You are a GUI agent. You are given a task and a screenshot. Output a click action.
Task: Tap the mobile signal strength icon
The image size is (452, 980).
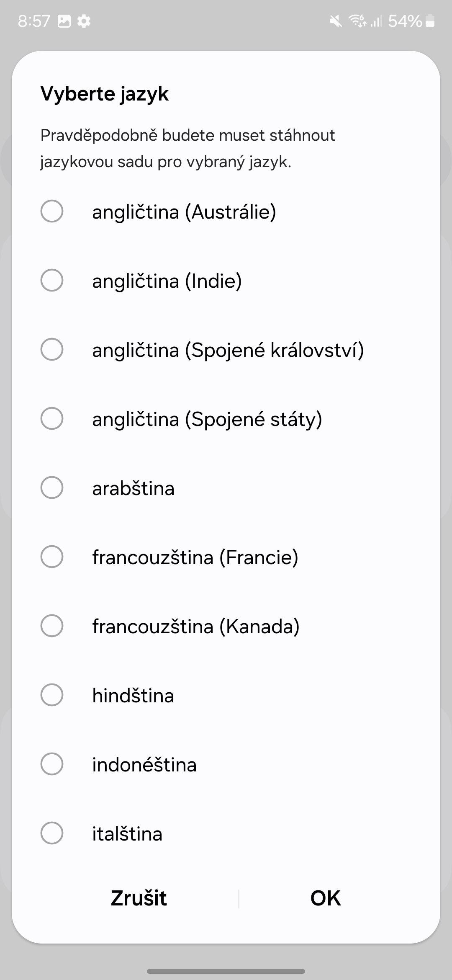click(x=376, y=21)
